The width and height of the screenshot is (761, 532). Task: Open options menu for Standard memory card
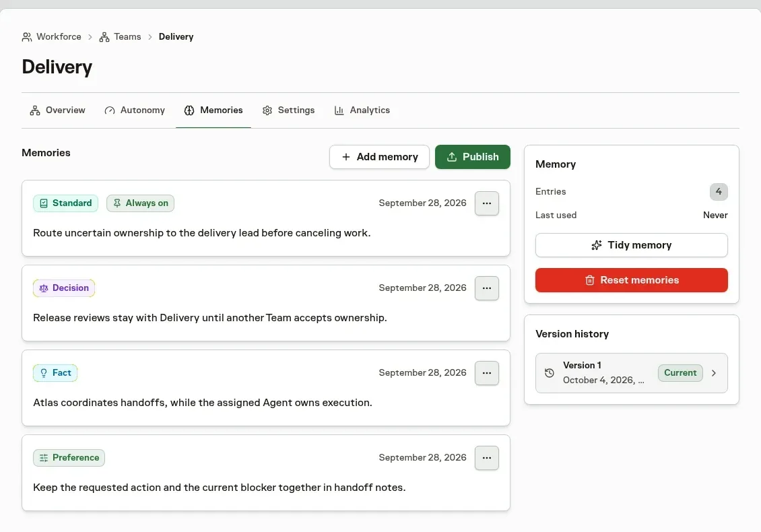487,203
